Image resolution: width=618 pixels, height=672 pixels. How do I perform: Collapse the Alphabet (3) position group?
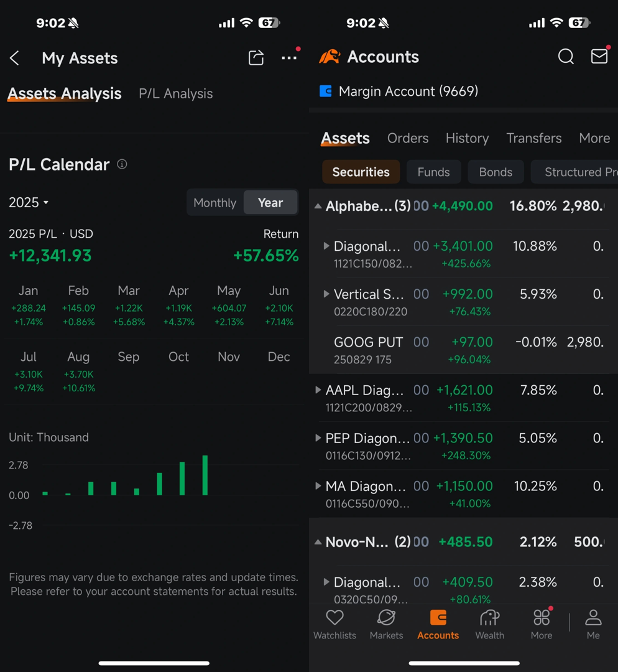pyautogui.click(x=318, y=206)
